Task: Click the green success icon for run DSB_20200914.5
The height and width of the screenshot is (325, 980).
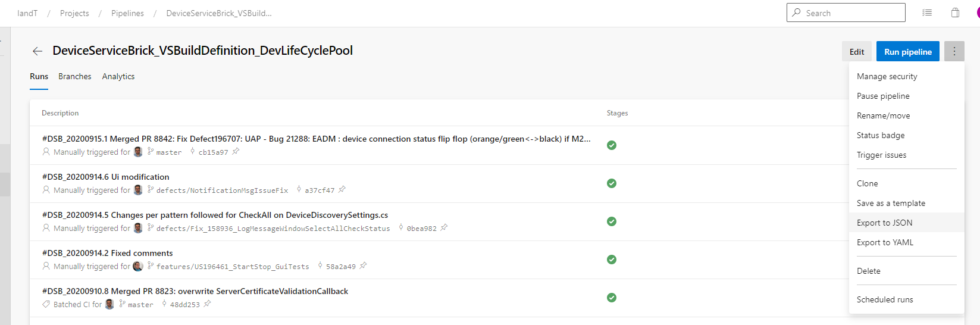Action: coord(612,221)
